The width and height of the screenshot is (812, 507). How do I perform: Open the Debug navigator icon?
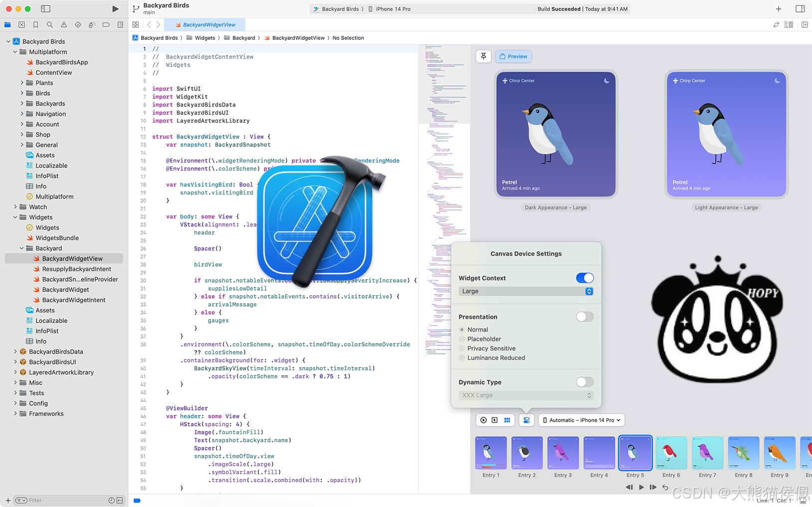[92, 24]
